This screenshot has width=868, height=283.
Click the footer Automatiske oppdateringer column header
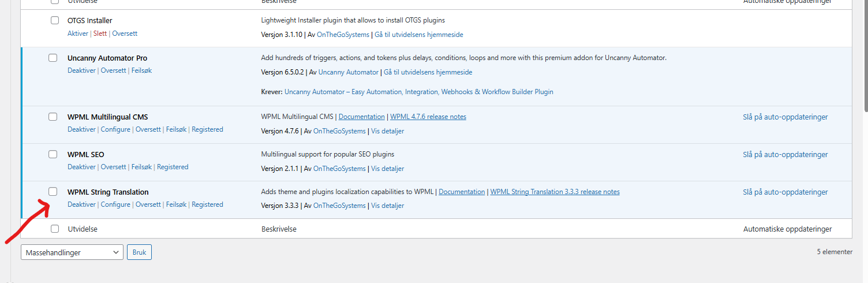point(787,229)
